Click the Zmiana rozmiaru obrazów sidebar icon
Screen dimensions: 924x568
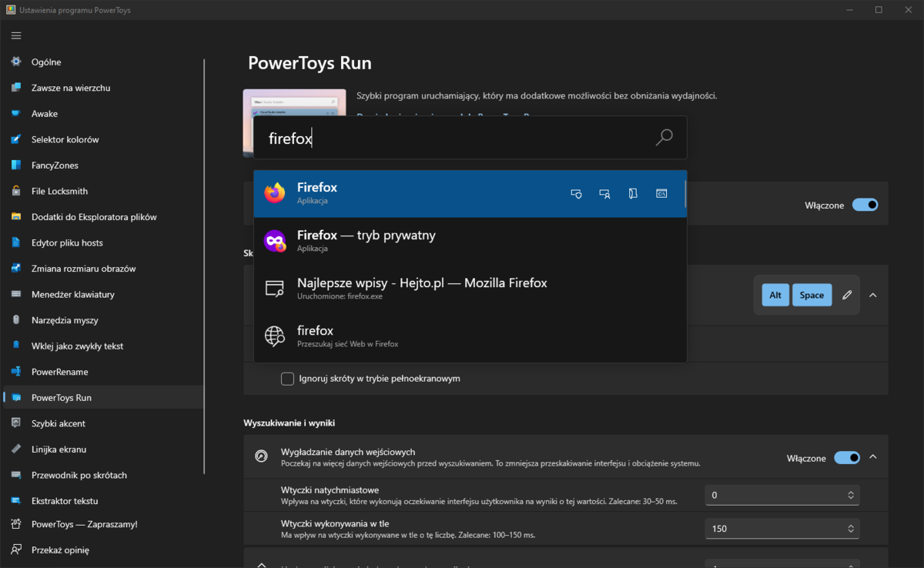pos(16,269)
